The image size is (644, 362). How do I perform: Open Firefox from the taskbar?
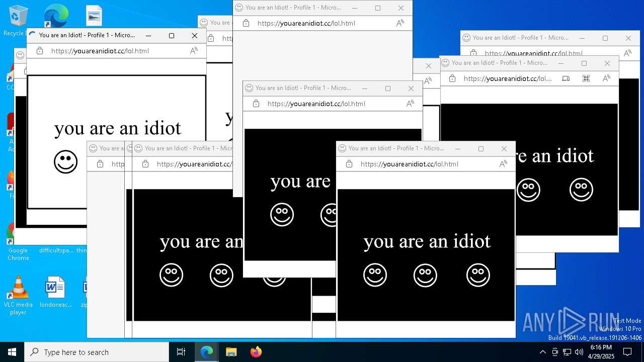(256, 352)
